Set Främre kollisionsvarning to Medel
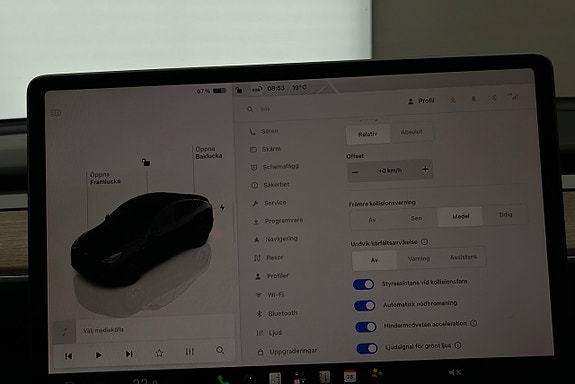Viewport: 575px width, 384px height. pyautogui.click(x=460, y=216)
